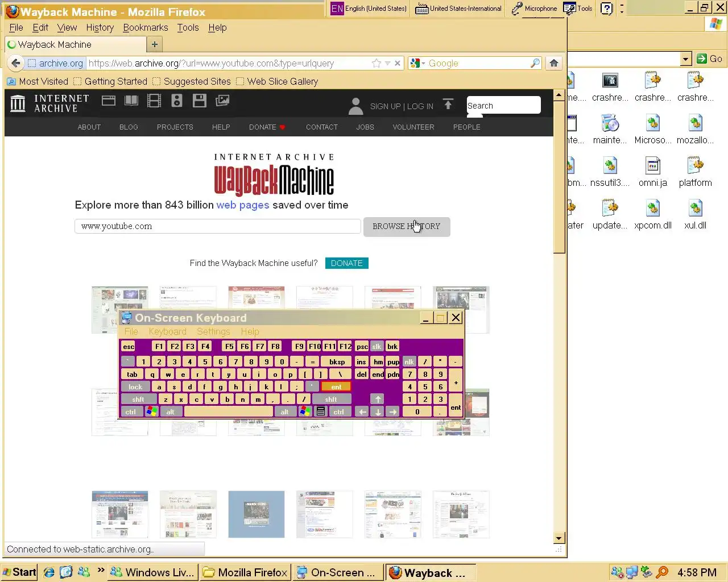This screenshot has height=582, width=728.
Task: Click the Firefox back arrow button
Action: [x=16, y=63]
